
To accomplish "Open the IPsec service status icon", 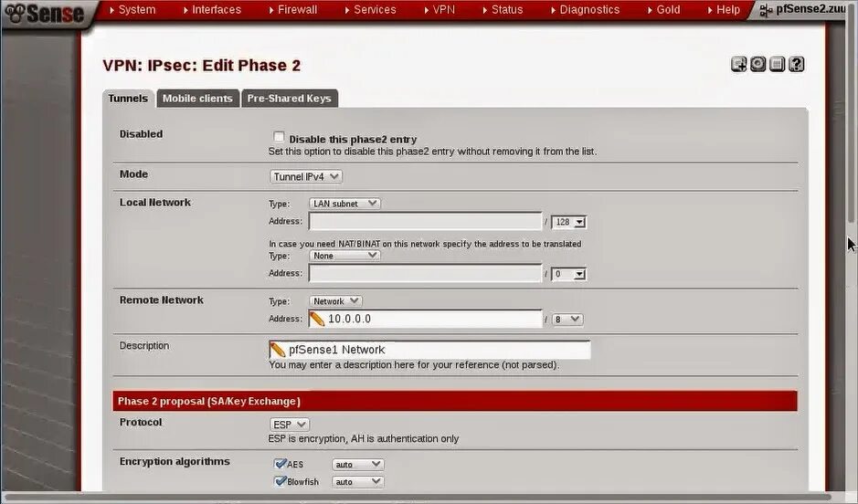I will coord(757,65).
